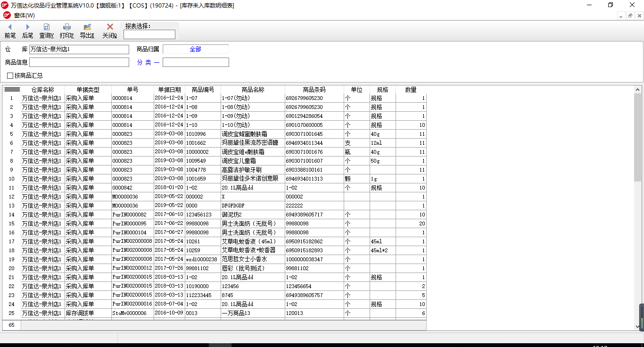Sort by 单据日期 column header
Viewport: 644px width, 347px height.
pyautogui.click(x=169, y=90)
